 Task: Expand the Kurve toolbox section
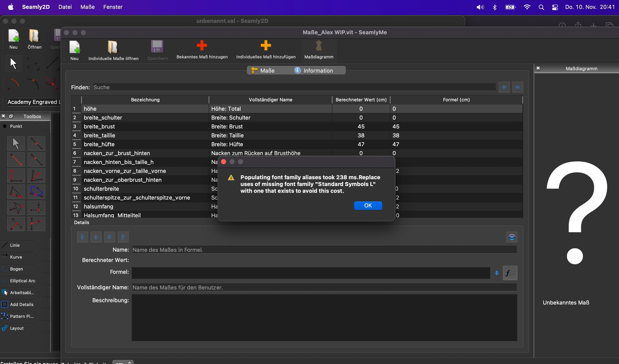(x=16, y=257)
